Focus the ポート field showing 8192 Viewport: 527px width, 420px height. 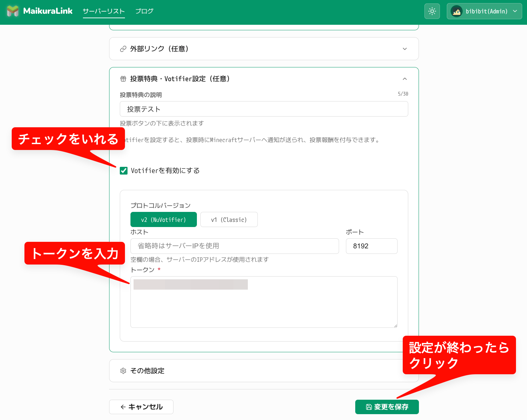[x=371, y=246]
